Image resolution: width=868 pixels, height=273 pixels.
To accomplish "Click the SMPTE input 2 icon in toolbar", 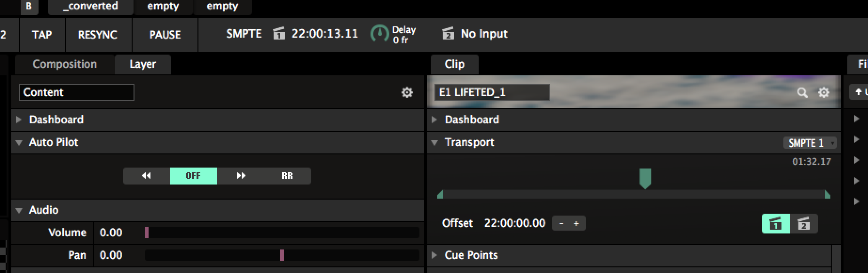I will pyautogui.click(x=448, y=34).
